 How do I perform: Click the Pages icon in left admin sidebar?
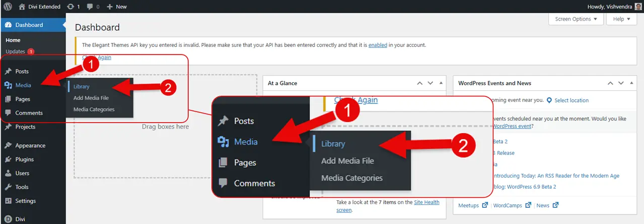pyautogui.click(x=8, y=99)
